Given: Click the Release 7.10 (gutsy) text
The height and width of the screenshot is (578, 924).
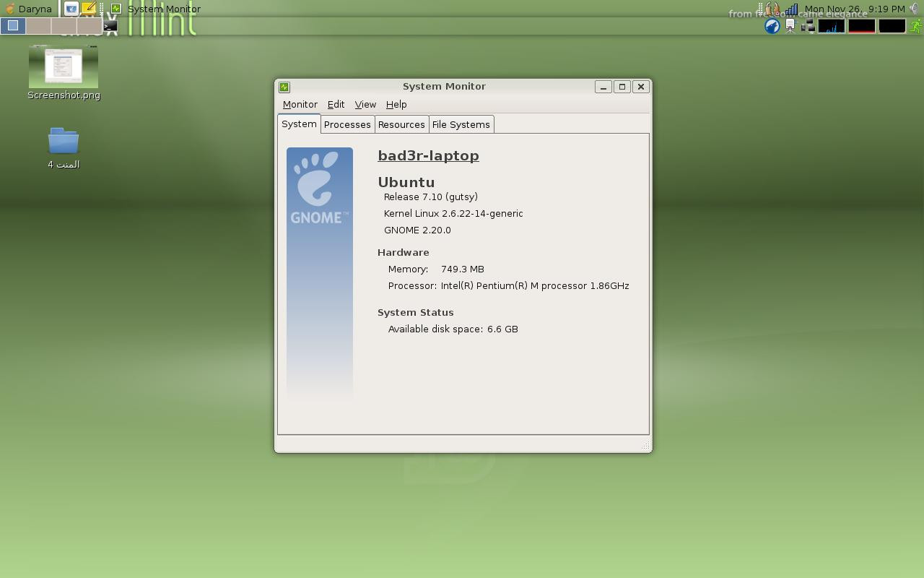Looking at the screenshot, I should [431, 197].
